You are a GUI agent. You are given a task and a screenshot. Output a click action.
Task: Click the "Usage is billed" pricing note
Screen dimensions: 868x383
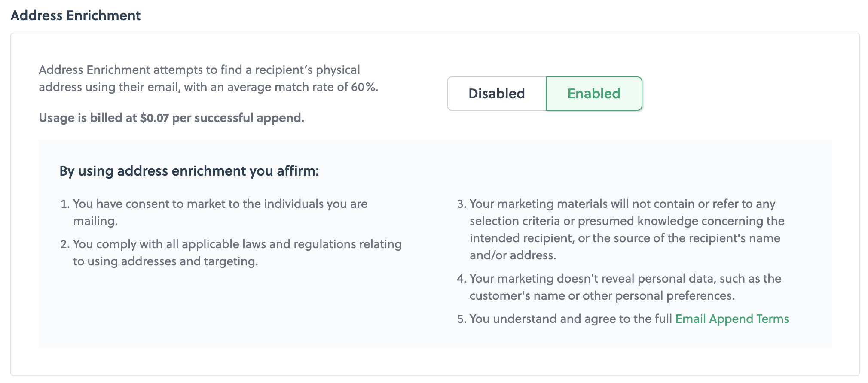[171, 118]
